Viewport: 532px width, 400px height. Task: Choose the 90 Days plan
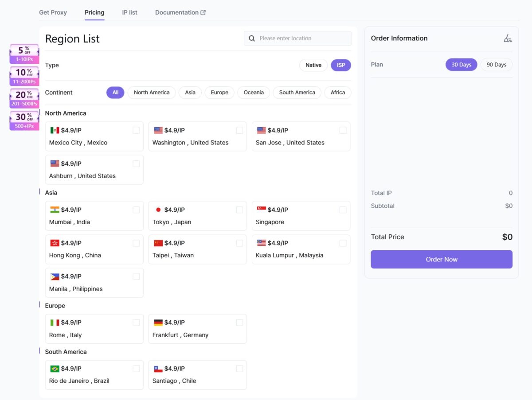click(497, 65)
